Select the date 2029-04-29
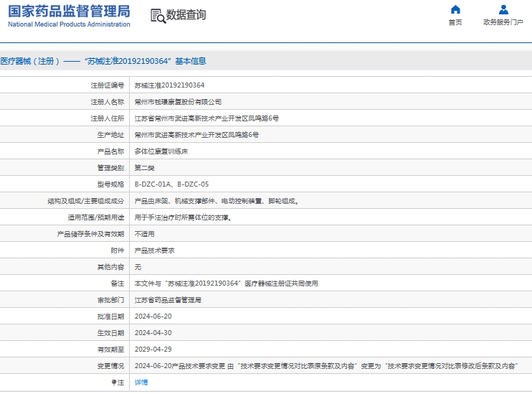The width and height of the screenshot is (532, 394). 153,350
